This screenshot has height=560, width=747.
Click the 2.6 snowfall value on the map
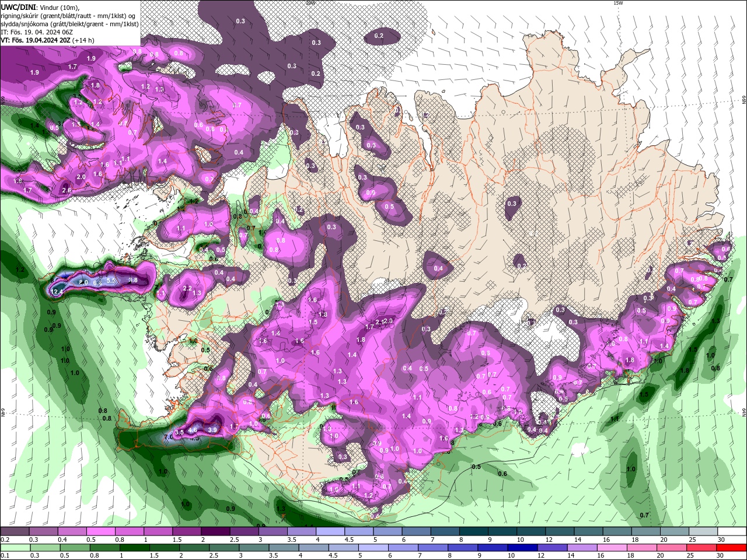(67, 190)
